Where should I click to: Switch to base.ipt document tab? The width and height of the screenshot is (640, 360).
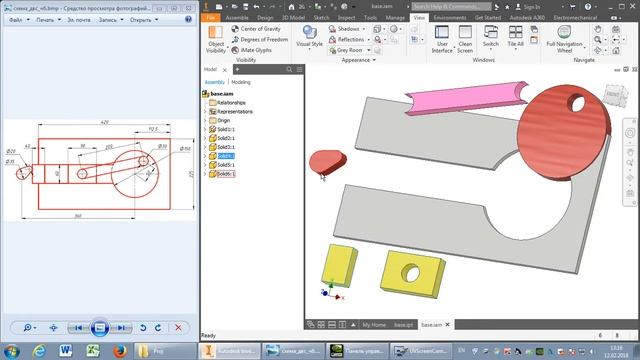click(403, 325)
